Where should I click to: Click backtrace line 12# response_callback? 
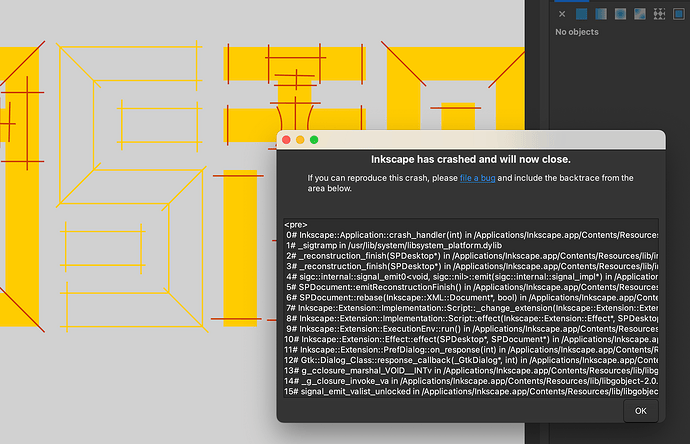coord(471,360)
